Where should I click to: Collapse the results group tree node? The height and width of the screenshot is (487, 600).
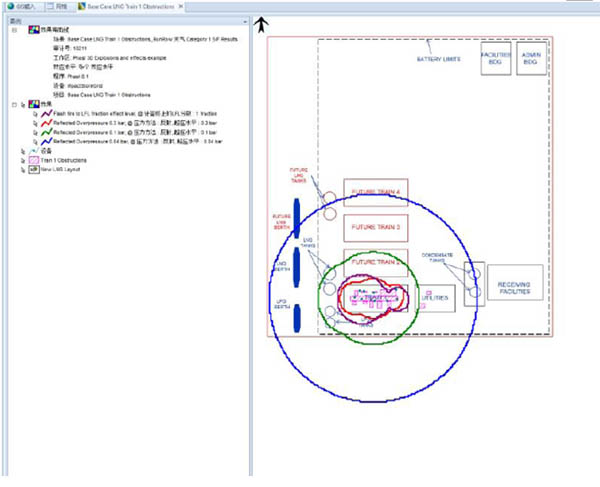coord(14,103)
